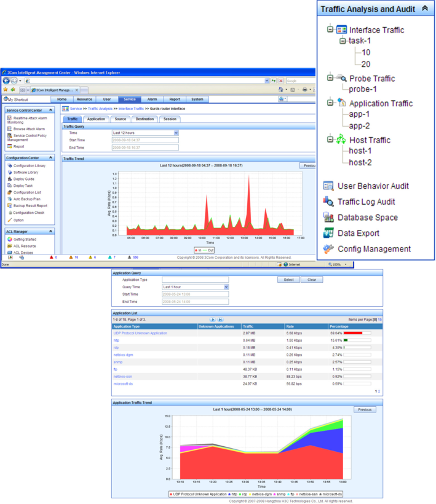This screenshot has height=504, width=436.
Task: Open User Behavior Audit icon
Action: 328,186
